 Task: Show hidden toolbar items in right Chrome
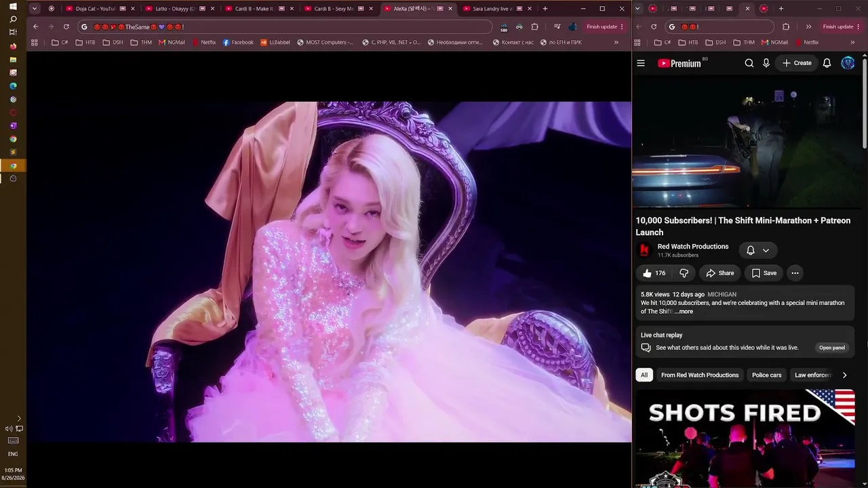tap(808, 26)
